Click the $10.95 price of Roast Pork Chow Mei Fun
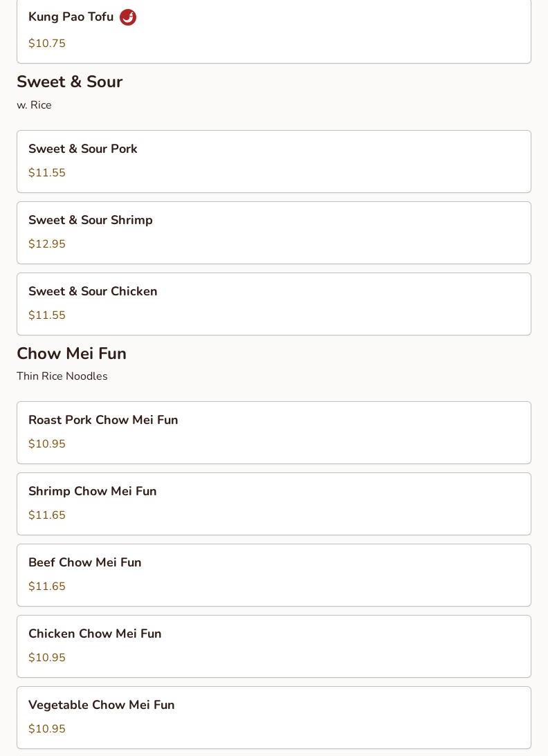Screen dimensions: 548x756 click(47, 443)
